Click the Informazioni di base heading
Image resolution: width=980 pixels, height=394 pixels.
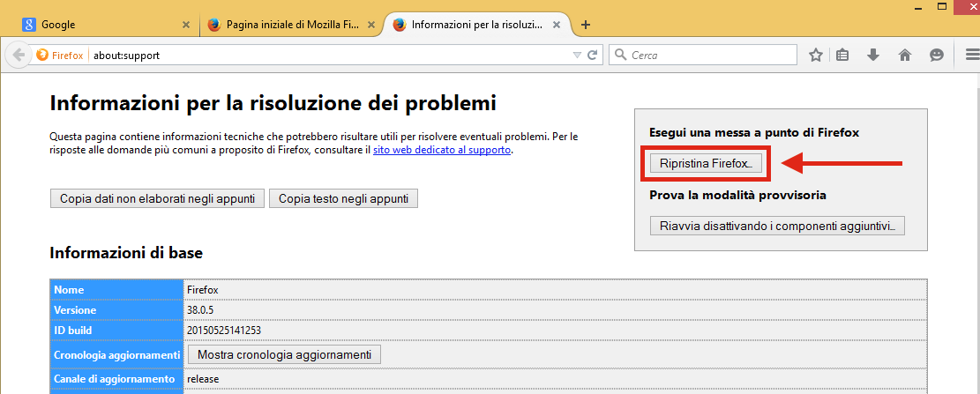126,253
